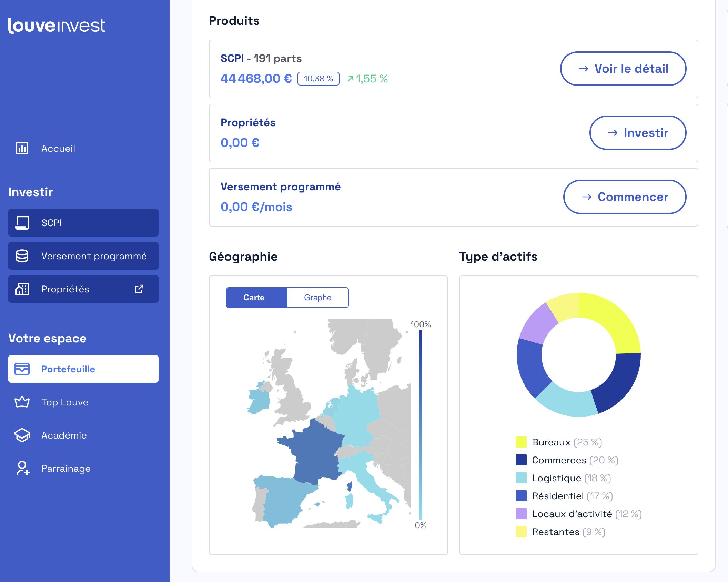The width and height of the screenshot is (728, 582).
Task: Click Ireland on the geography map
Action: (259, 400)
